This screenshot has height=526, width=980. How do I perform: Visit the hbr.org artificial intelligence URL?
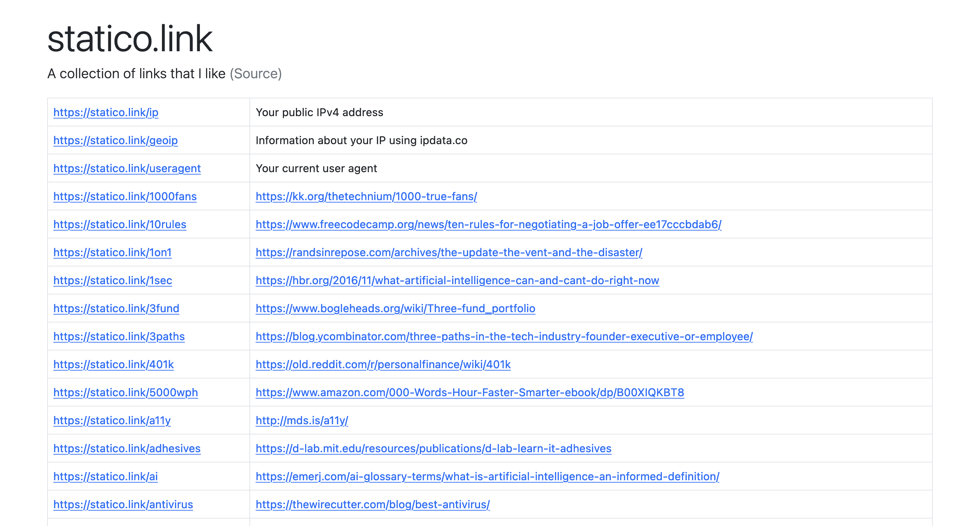(457, 280)
